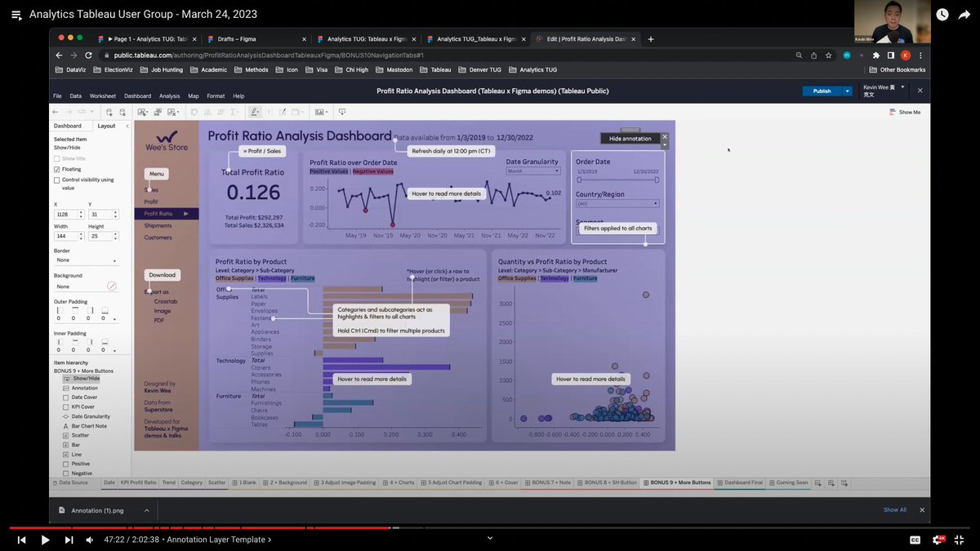Uncheck the Floating checkbox
The width and height of the screenshot is (980, 551).
tap(57, 169)
